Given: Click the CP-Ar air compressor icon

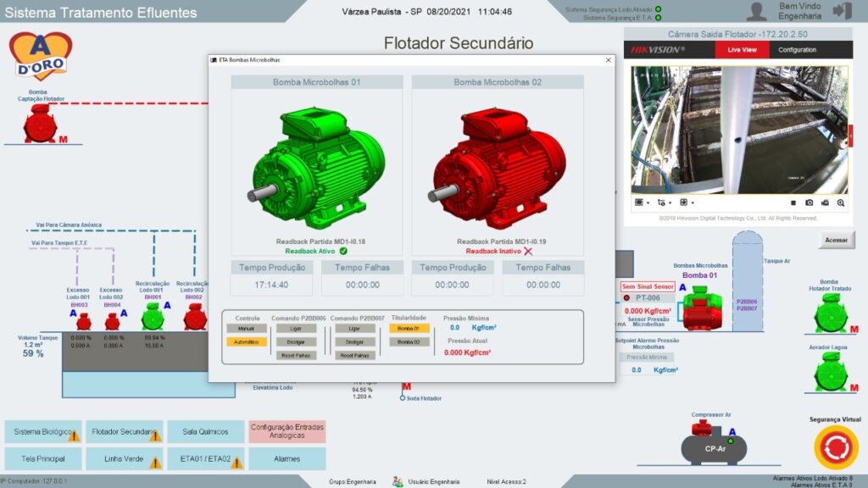Looking at the screenshot, I should pos(713,444).
